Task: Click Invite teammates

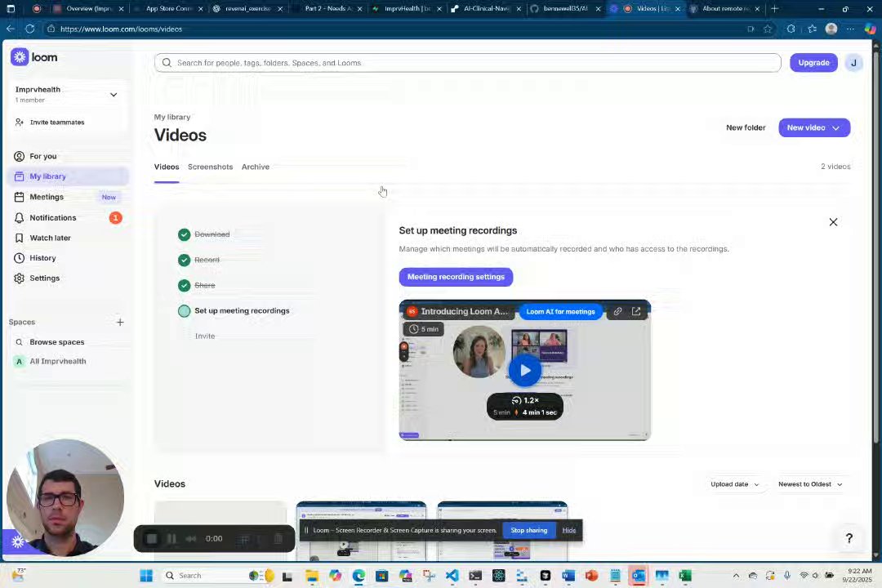Action: (x=57, y=122)
